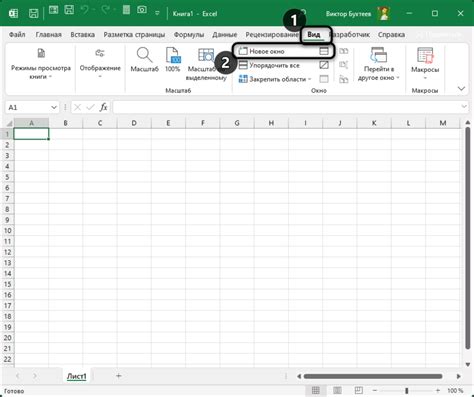Viewport: 474px width, 397px height.
Task: Set zoom with the 100% ribbon button
Action: pos(173,60)
